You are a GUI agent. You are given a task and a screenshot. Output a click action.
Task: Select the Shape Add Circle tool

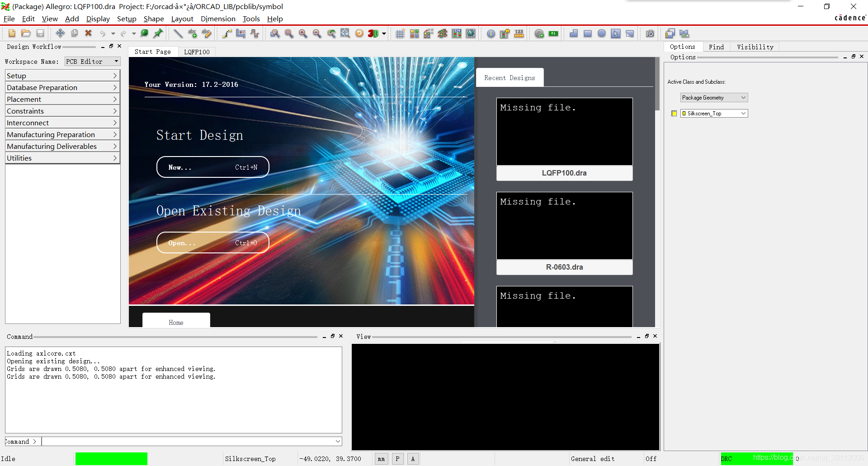pyautogui.click(x=602, y=33)
